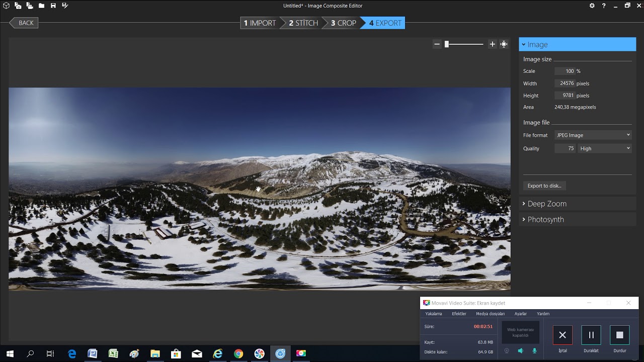The width and height of the screenshot is (644, 362).
Task: Click the Quality value 75 field
Action: pyautogui.click(x=565, y=148)
